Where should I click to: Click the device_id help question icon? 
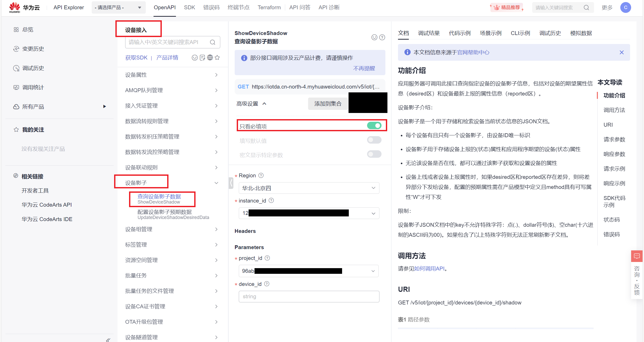click(x=267, y=284)
